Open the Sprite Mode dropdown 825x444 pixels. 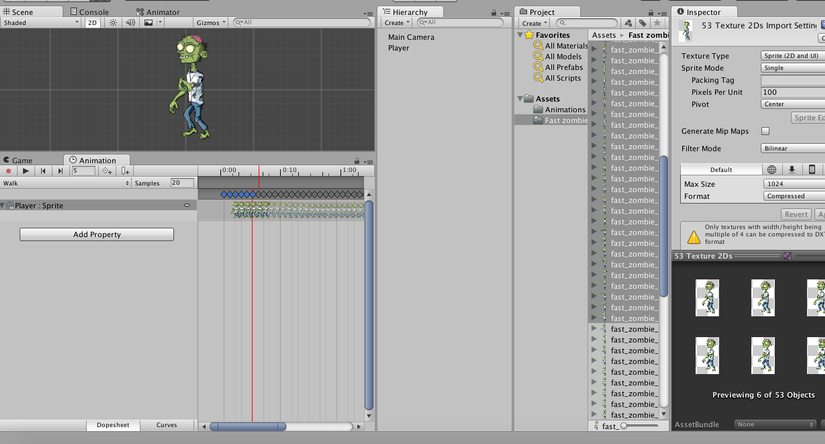pos(793,68)
